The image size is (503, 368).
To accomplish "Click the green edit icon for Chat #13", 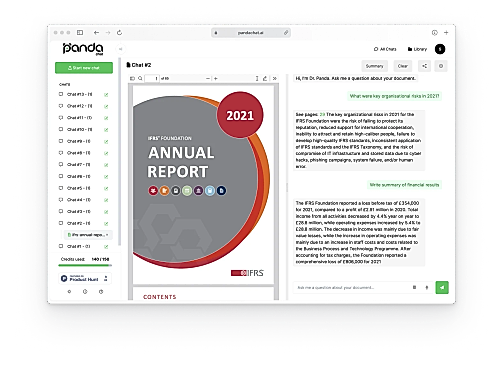I will (x=106, y=95).
